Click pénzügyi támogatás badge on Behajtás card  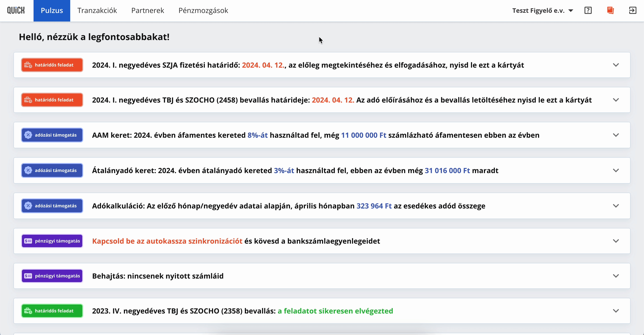[52, 276]
